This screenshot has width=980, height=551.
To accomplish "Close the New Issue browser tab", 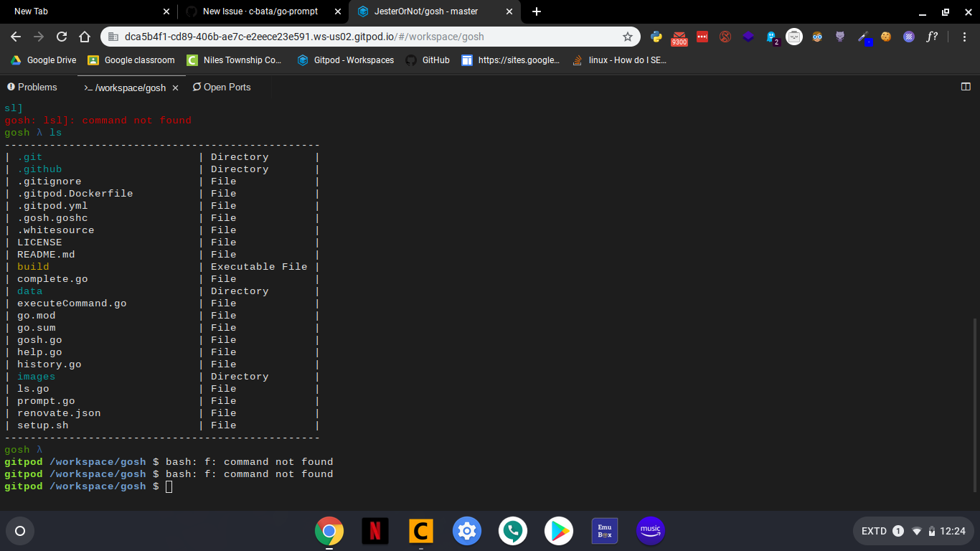I will click(x=337, y=11).
